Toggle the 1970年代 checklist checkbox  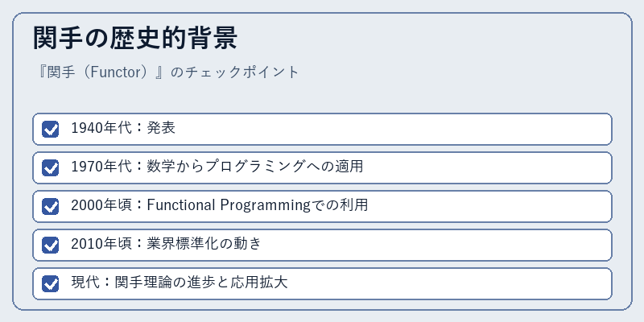(51, 167)
